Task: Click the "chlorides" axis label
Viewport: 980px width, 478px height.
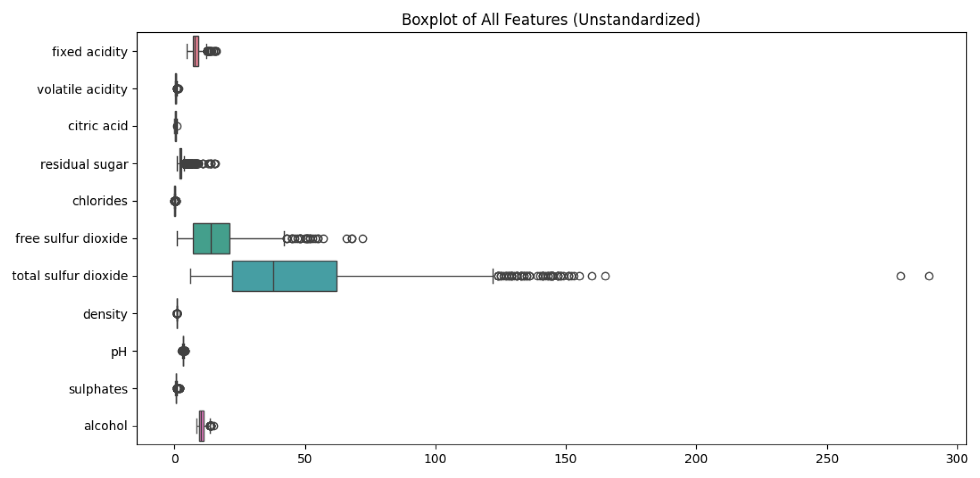Action: [100, 201]
